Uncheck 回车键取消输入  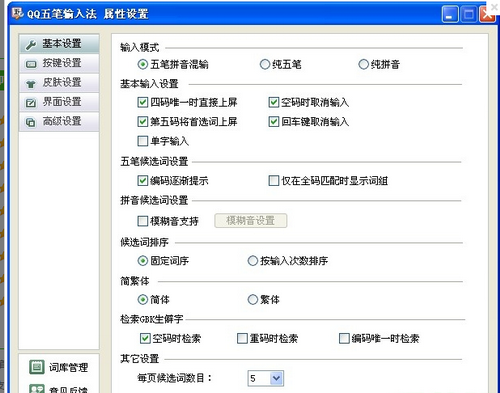click(x=274, y=122)
